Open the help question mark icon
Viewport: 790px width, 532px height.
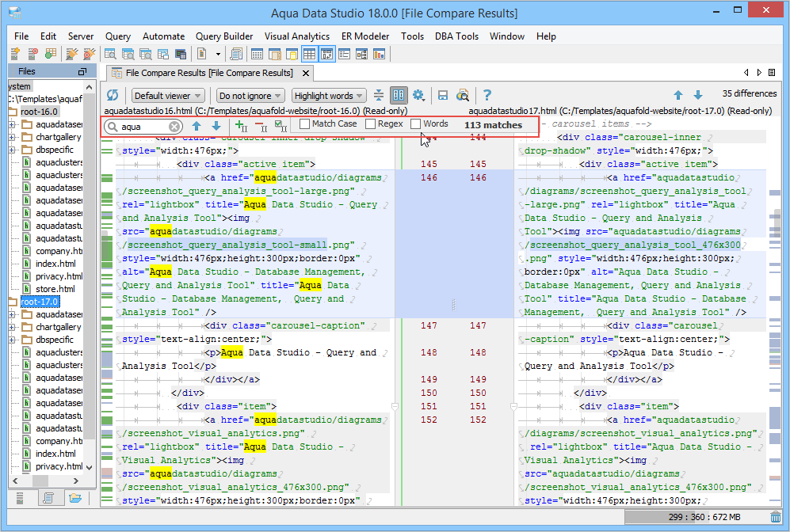487,96
